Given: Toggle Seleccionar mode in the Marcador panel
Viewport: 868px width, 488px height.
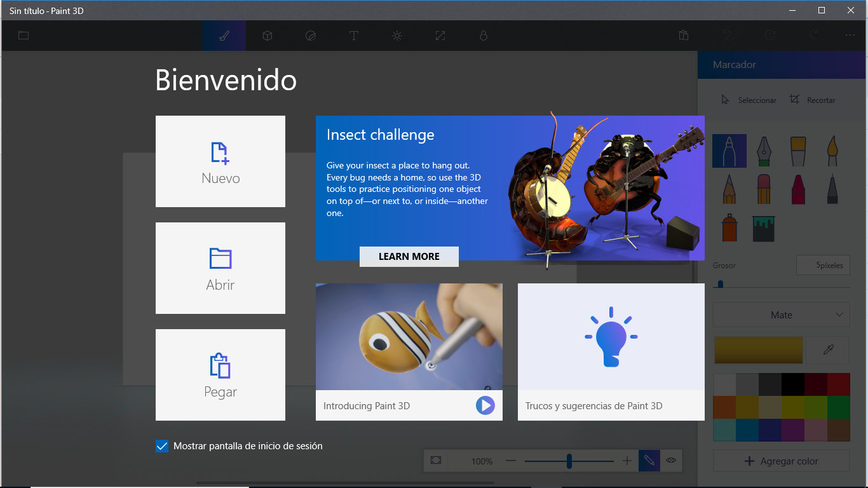Looking at the screenshot, I should click(749, 100).
